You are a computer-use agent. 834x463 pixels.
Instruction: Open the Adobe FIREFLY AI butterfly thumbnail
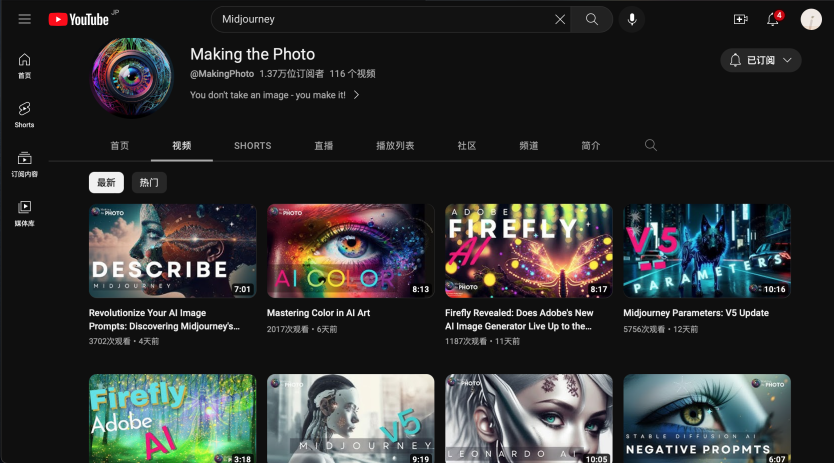(529, 251)
